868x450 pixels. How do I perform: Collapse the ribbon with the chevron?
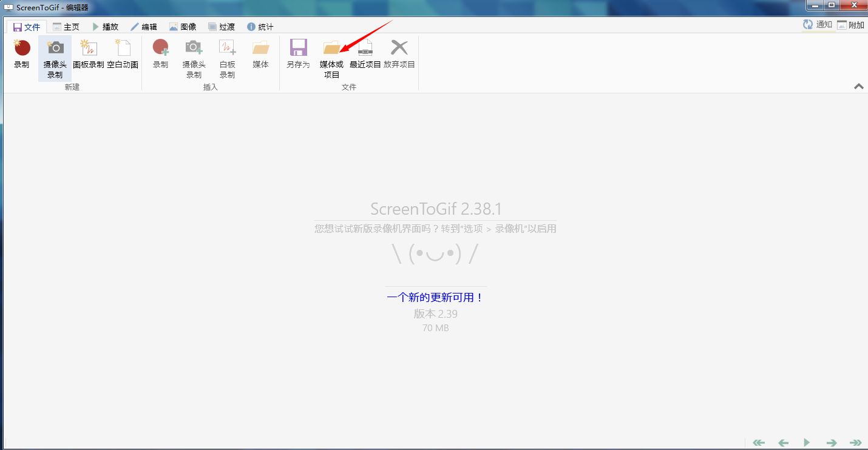[859, 87]
